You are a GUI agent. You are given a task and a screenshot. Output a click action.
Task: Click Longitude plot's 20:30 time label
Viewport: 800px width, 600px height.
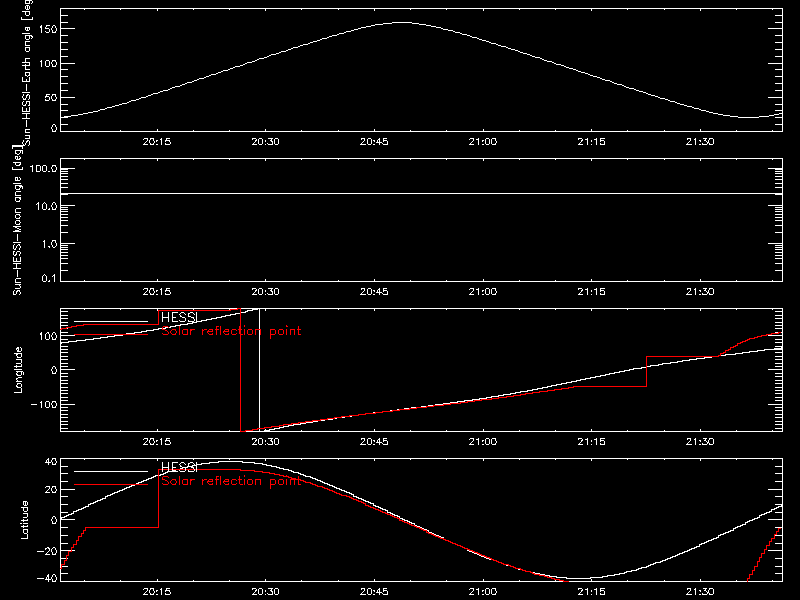coord(265,442)
